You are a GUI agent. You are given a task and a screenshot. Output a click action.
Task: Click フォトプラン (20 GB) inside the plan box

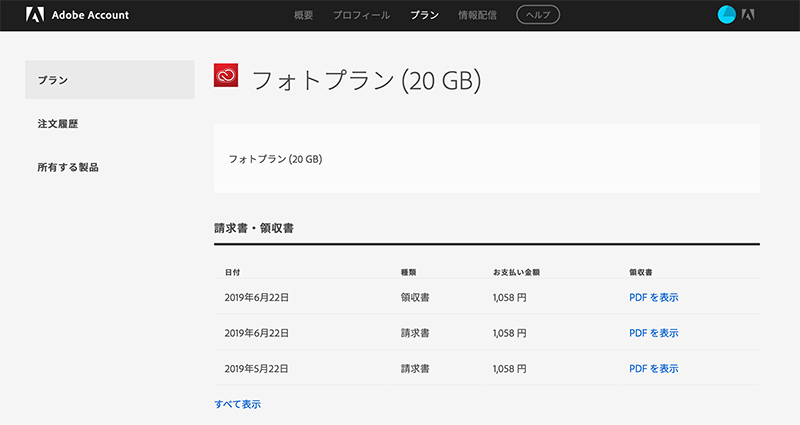[x=275, y=159]
